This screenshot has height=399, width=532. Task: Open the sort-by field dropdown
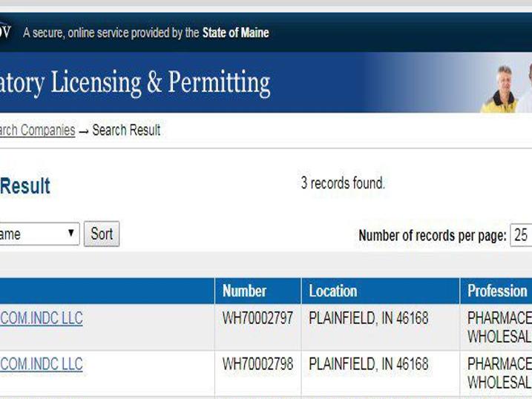(39, 234)
